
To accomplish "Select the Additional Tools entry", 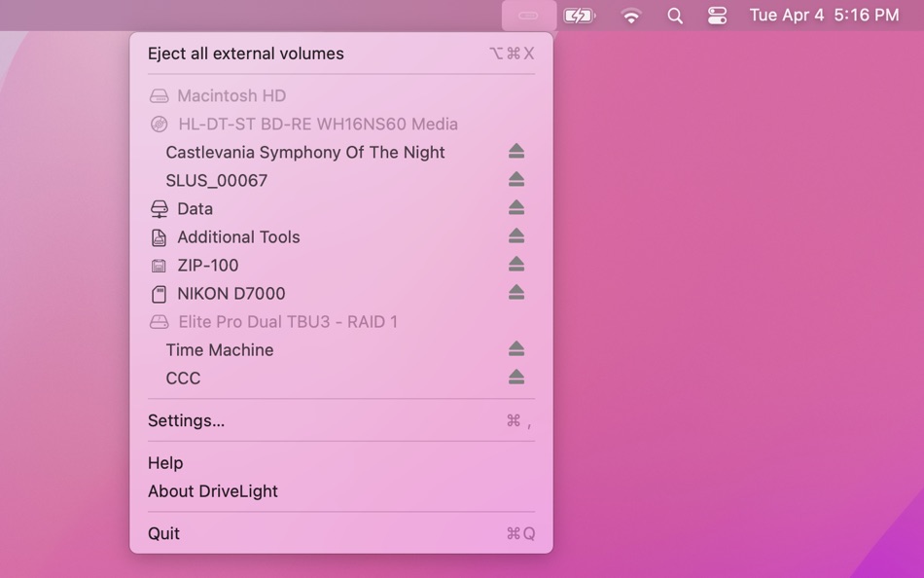I will [341, 237].
